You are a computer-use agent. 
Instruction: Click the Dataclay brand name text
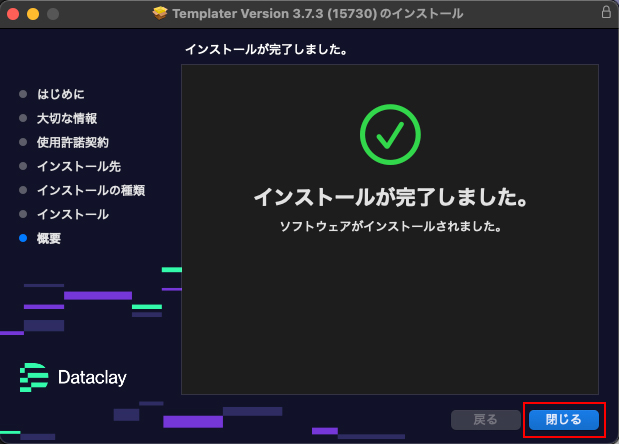click(x=93, y=377)
